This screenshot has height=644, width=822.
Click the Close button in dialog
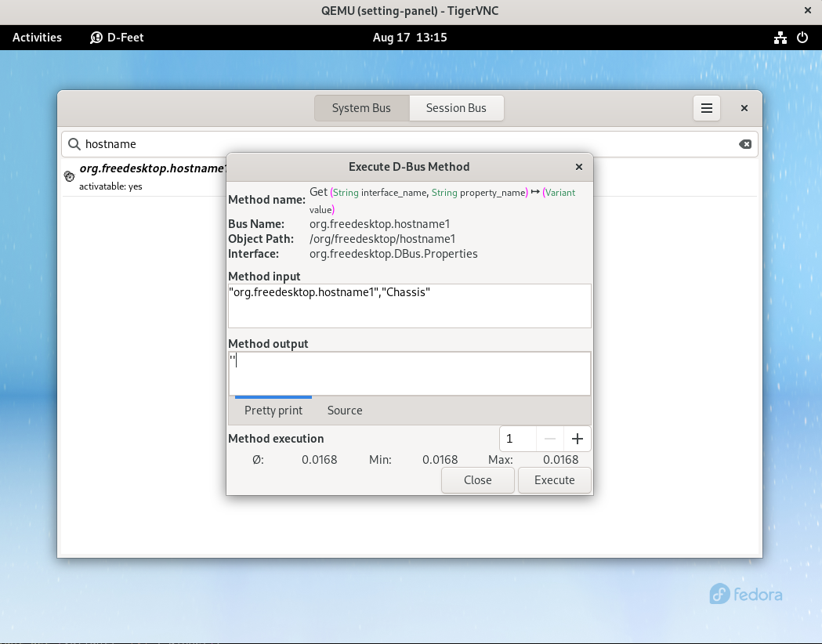point(477,480)
